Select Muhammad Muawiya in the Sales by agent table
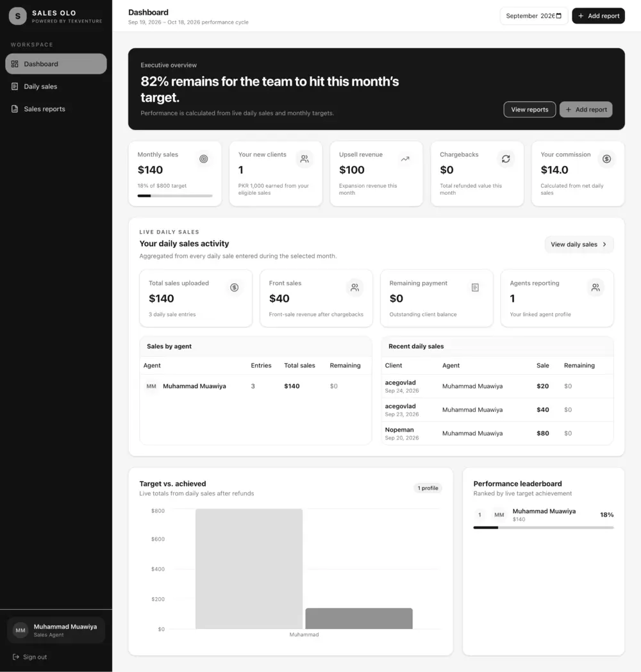Image resolution: width=641 pixels, height=672 pixels. click(194, 386)
